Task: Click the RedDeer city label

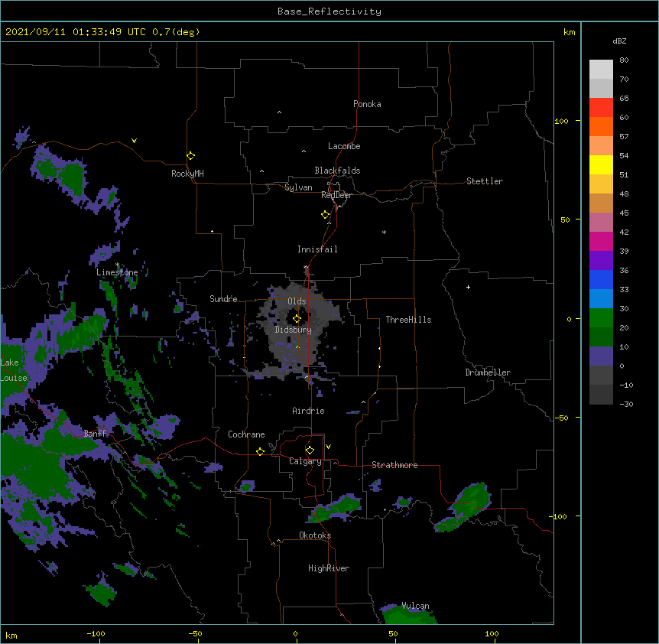Action: [336, 195]
